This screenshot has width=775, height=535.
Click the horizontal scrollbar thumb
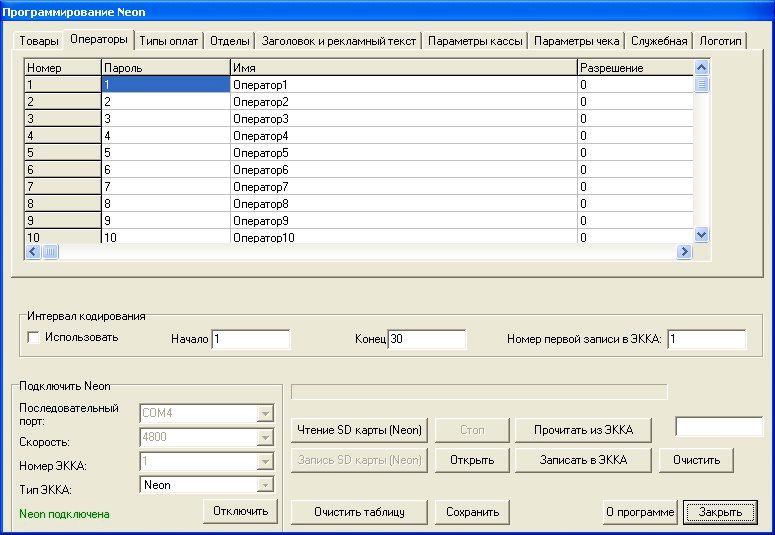pos(50,252)
